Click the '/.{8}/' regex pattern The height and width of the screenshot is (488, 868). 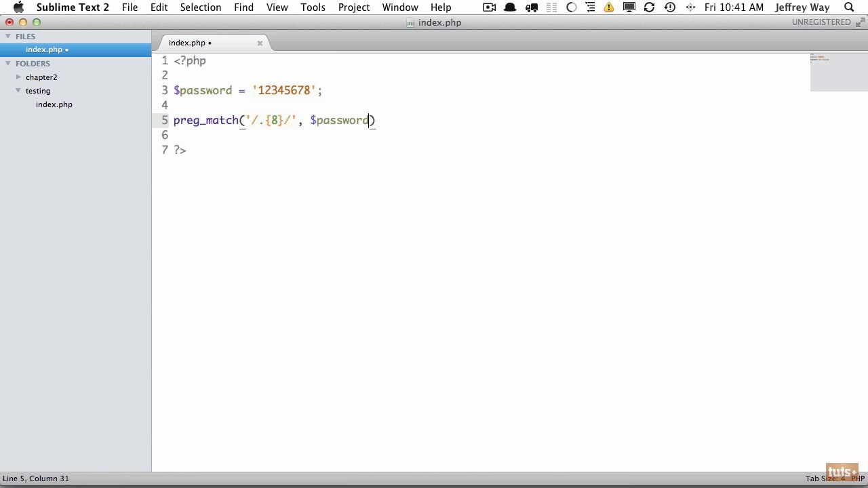tap(271, 120)
